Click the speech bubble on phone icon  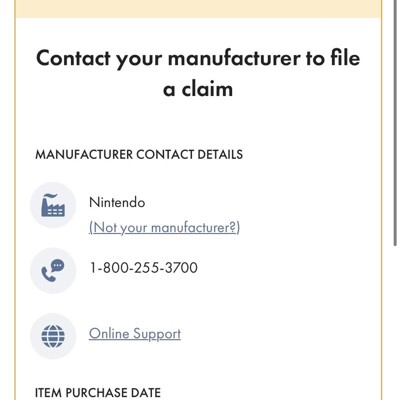pyautogui.click(x=58, y=265)
